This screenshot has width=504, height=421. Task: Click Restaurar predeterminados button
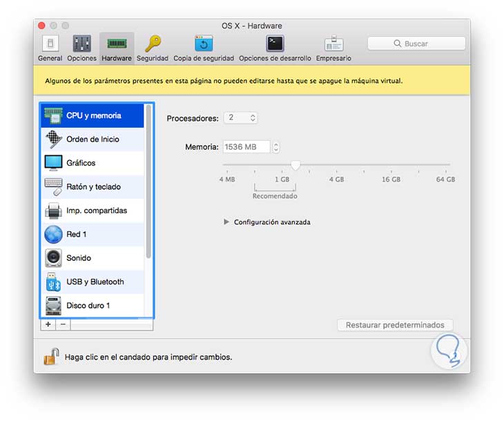point(395,325)
